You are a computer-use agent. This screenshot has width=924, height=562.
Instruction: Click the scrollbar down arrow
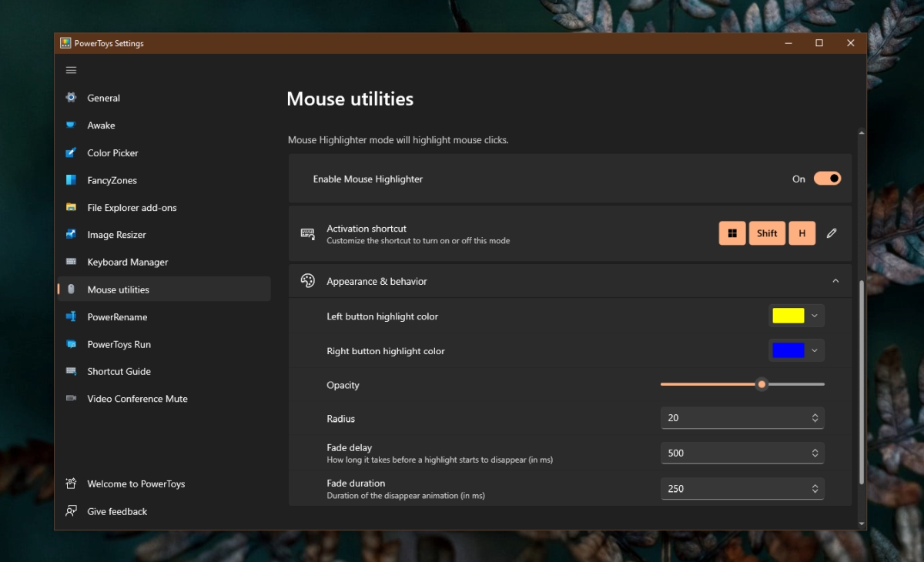point(862,524)
